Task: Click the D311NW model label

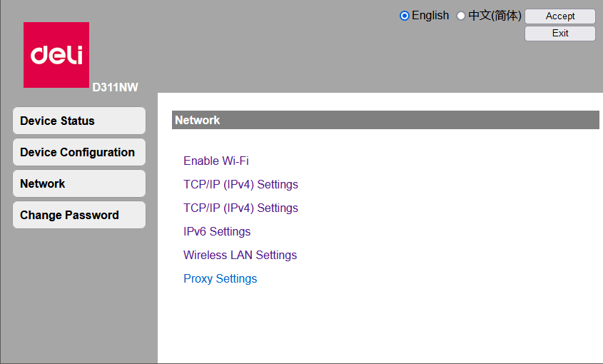Action: pyautogui.click(x=115, y=88)
